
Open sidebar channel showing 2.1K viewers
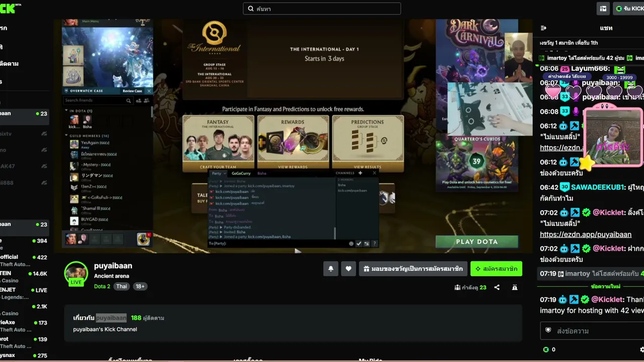24,310
